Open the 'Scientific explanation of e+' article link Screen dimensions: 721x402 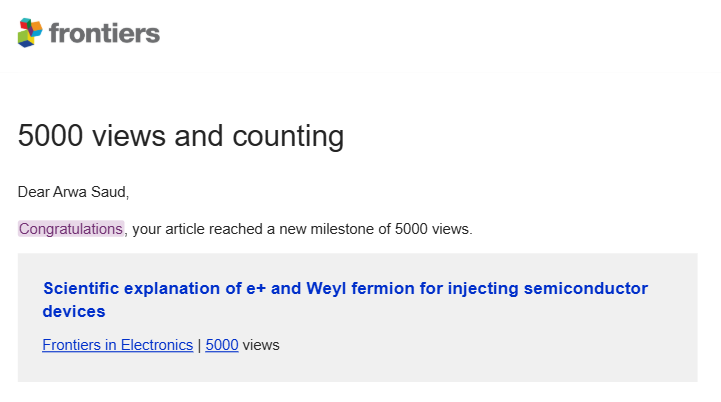point(345,299)
